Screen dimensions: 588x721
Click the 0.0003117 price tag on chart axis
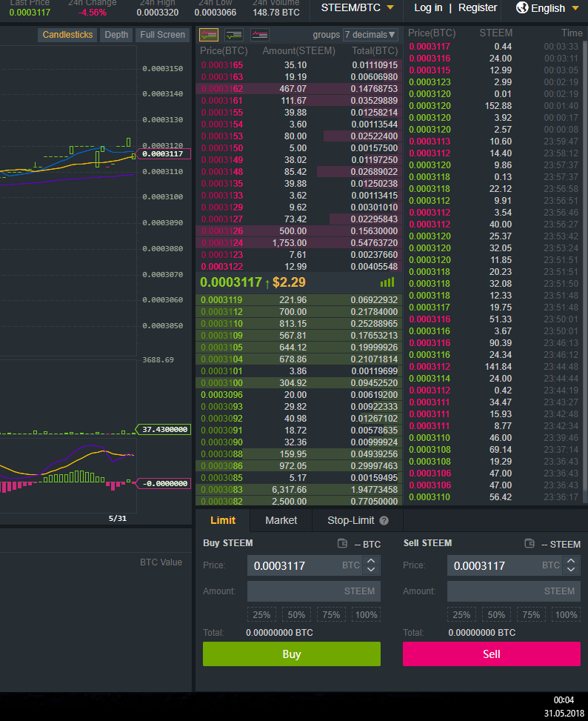[164, 153]
